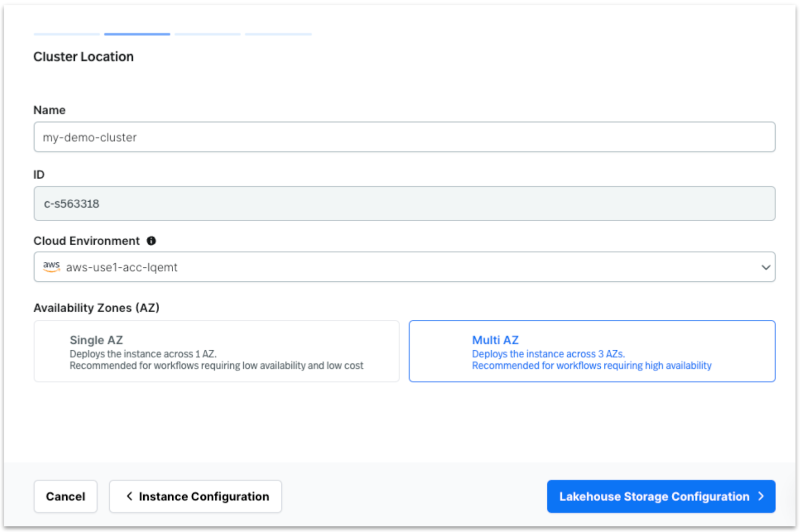Click the forward chevron on Lakehouse button

(761, 496)
